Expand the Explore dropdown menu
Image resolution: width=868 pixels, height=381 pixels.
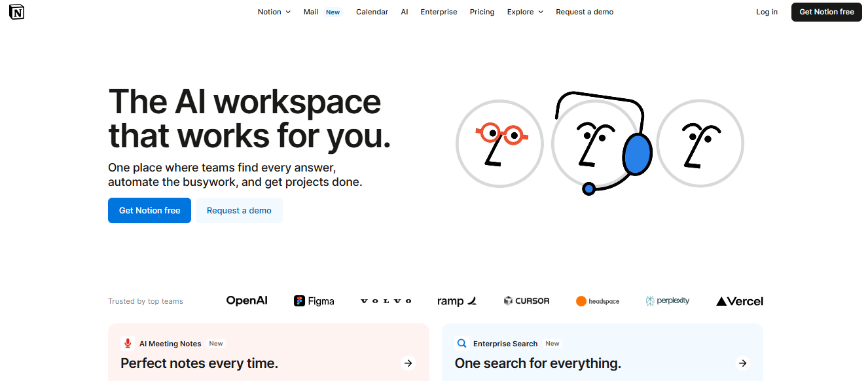point(525,12)
